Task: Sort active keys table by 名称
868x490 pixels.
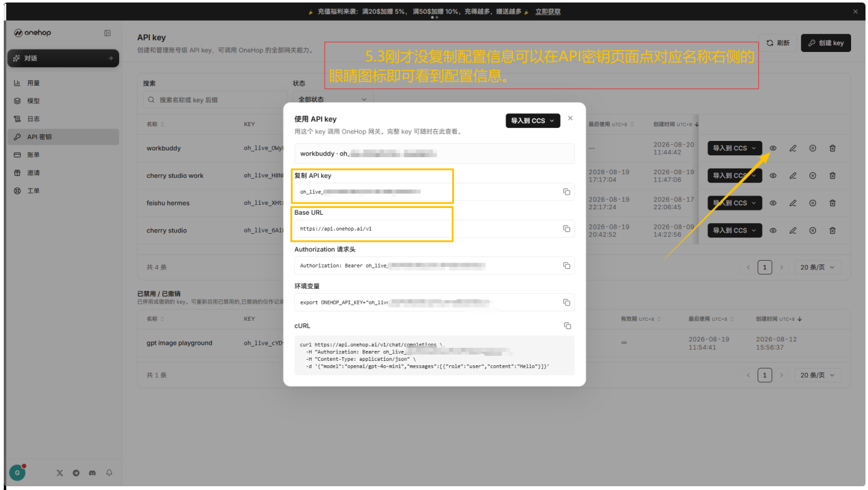Action: click(x=156, y=124)
